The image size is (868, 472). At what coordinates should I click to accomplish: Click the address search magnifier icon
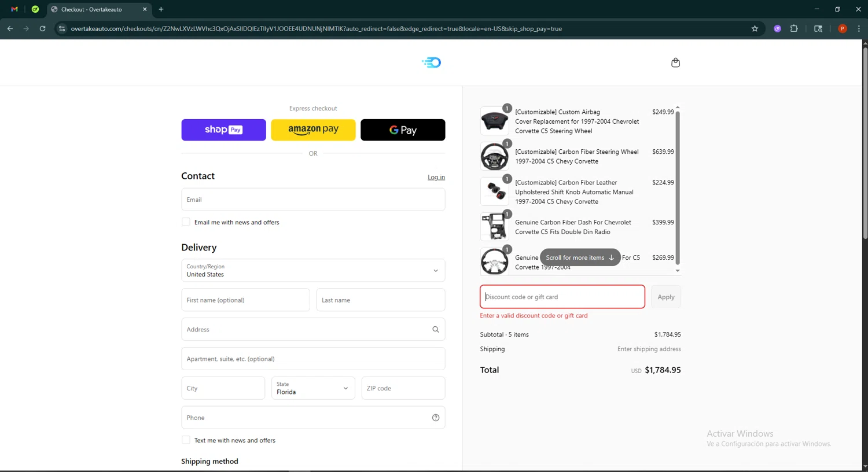tap(436, 330)
